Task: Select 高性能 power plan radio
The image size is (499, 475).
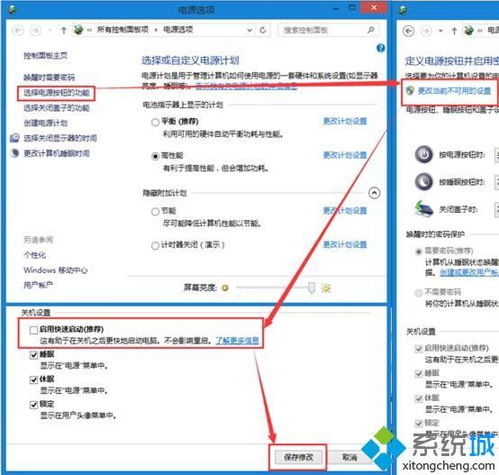Action: coord(155,156)
